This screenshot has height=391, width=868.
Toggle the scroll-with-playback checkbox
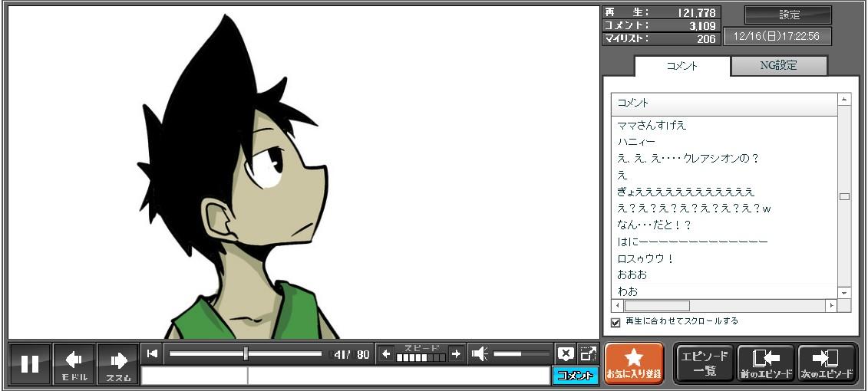click(616, 322)
